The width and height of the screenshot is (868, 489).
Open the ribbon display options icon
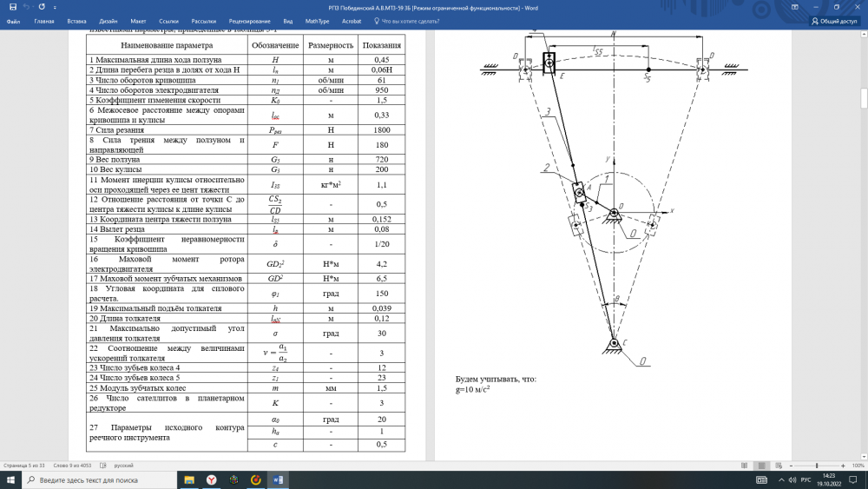coord(795,7)
